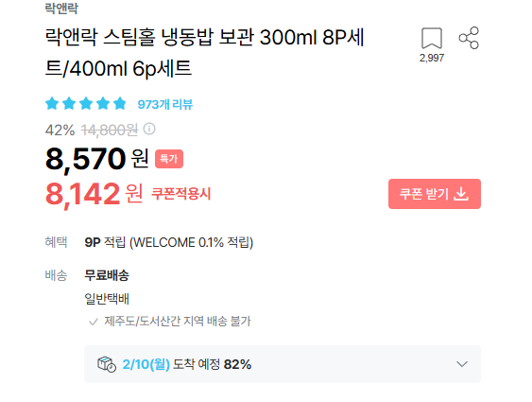Open the 도착 예정 82% delivery panel
This screenshot has width=532, height=402.
click(283, 364)
